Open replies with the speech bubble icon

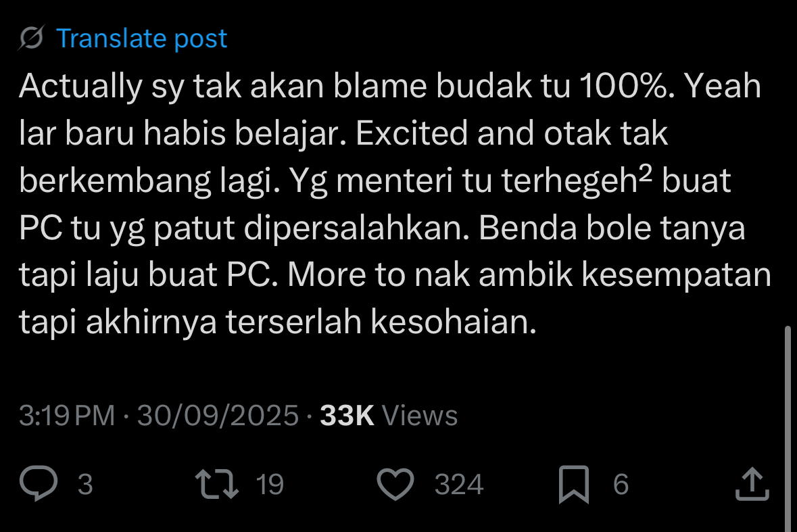coord(39,483)
